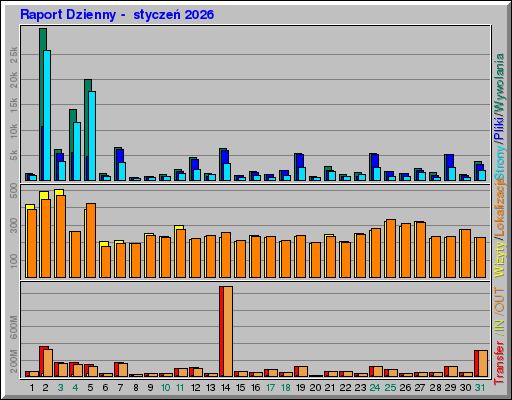Click the 20k y-axis label

click(x=14, y=80)
